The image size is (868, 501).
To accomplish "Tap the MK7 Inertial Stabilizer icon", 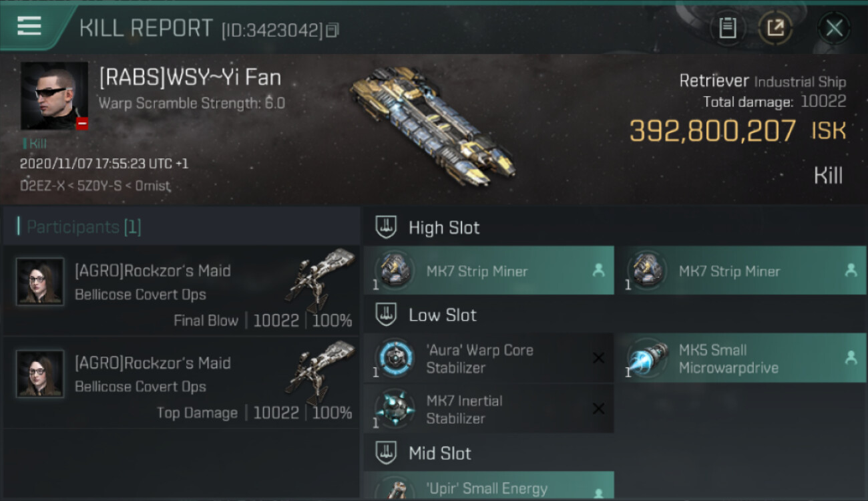I will click(394, 409).
